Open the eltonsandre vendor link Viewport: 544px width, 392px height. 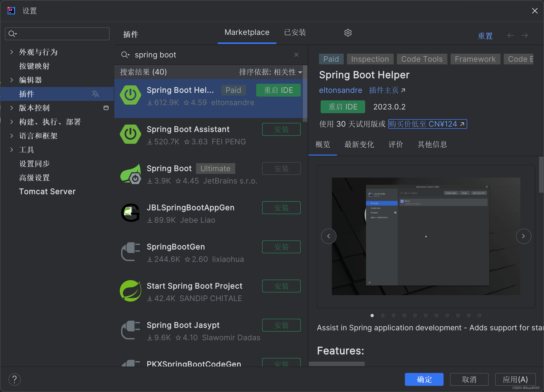[340, 90]
